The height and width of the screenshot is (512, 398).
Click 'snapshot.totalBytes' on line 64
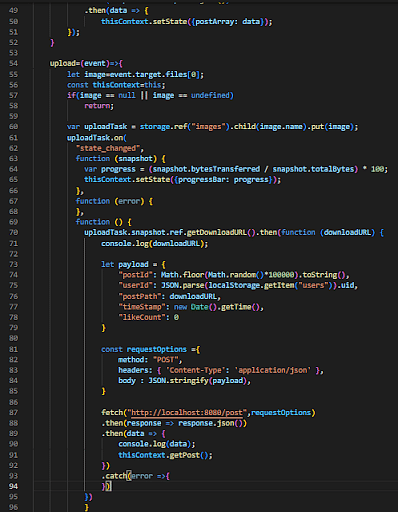[313, 169]
